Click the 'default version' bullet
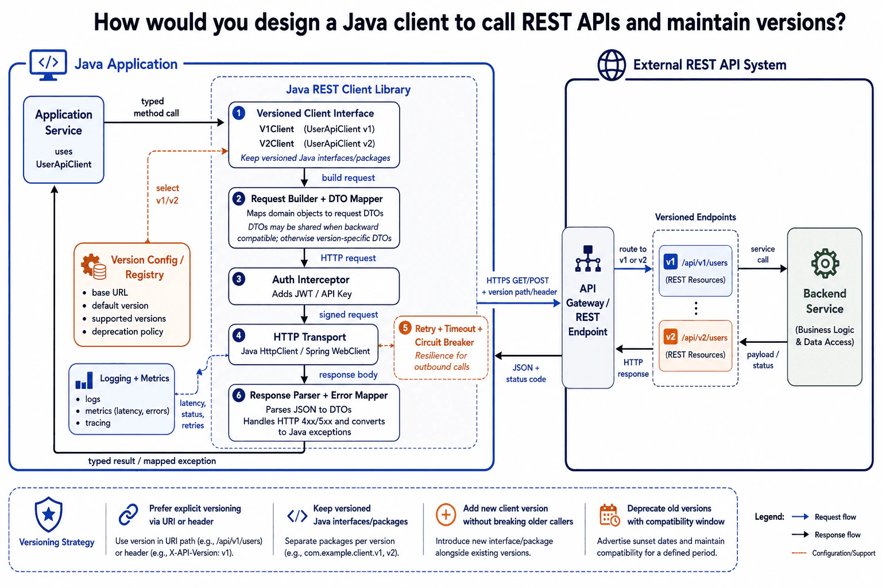 [x=119, y=305]
